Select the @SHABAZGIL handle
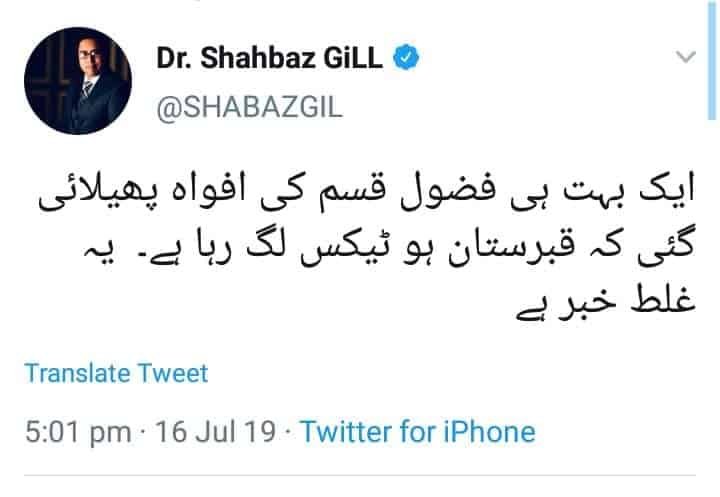 coord(250,107)
